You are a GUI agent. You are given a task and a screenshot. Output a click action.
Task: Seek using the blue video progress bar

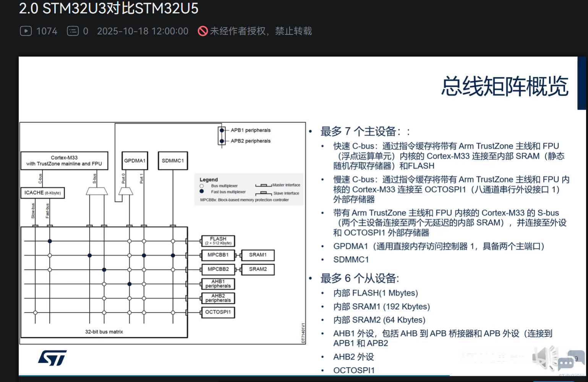234,375
